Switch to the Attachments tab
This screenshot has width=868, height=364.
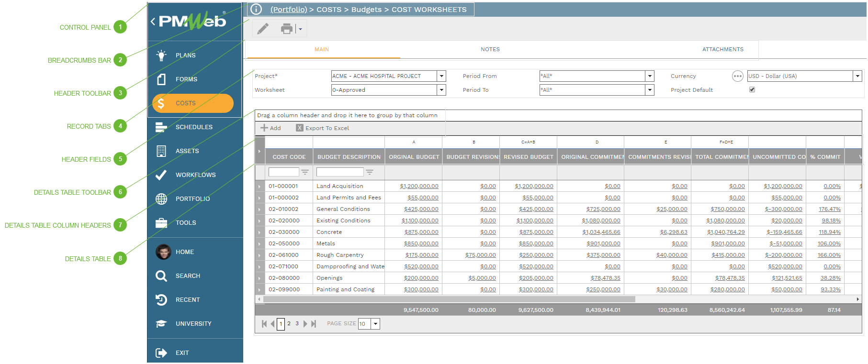tap(722, 49)
